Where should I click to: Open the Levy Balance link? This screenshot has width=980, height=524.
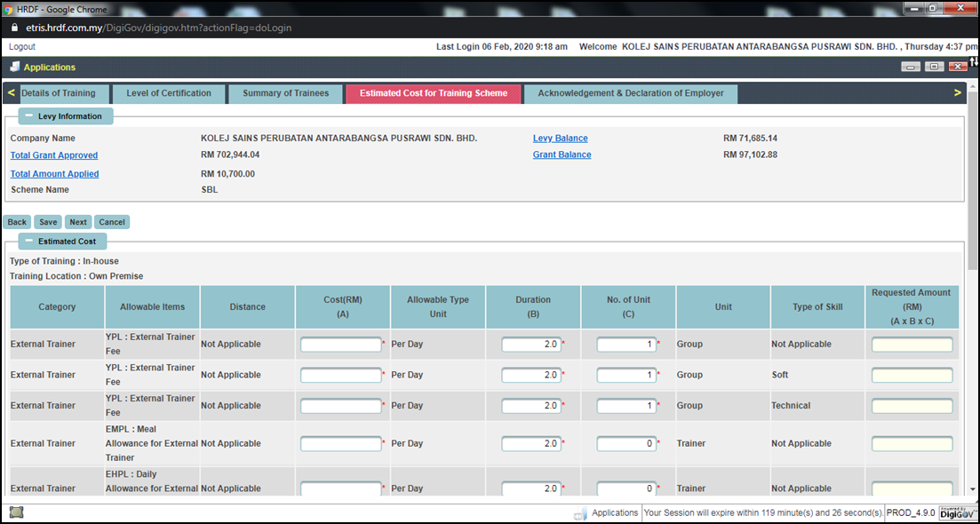click(560, 138)
